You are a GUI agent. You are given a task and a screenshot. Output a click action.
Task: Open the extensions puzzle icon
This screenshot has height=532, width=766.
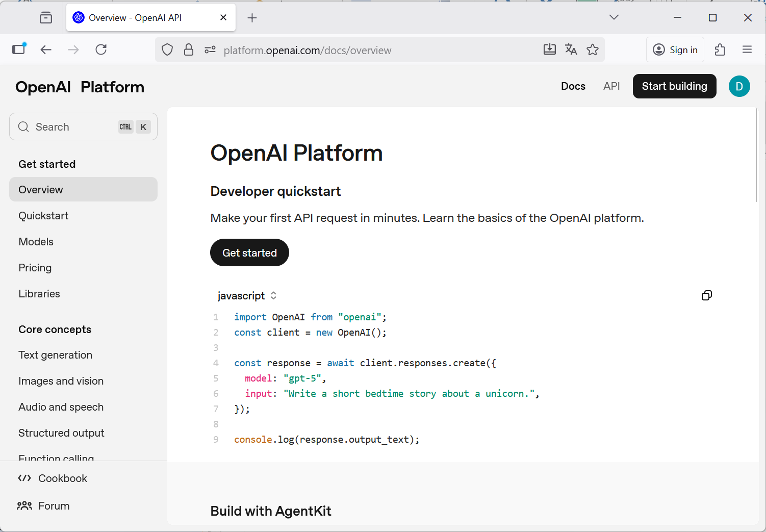pos(720,49)
